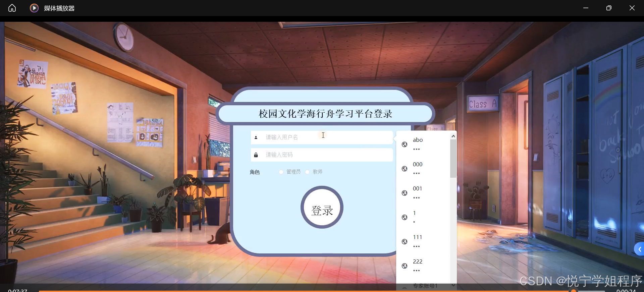
Task: Select the 教师 role radio button
Action: 307,172
